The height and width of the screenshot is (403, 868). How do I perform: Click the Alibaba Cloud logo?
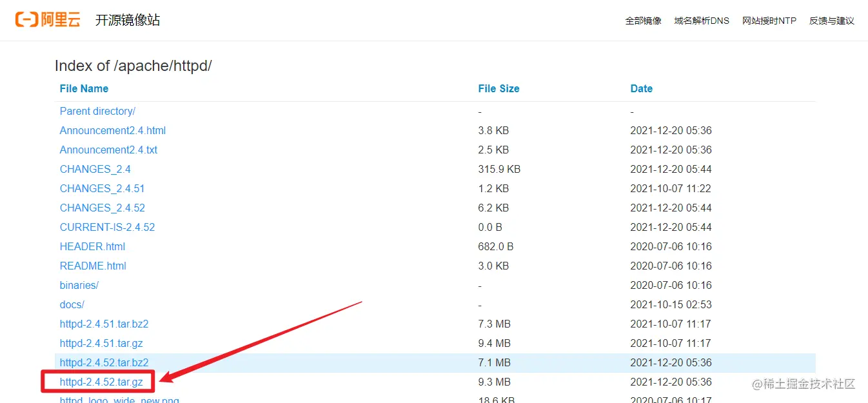48,20
